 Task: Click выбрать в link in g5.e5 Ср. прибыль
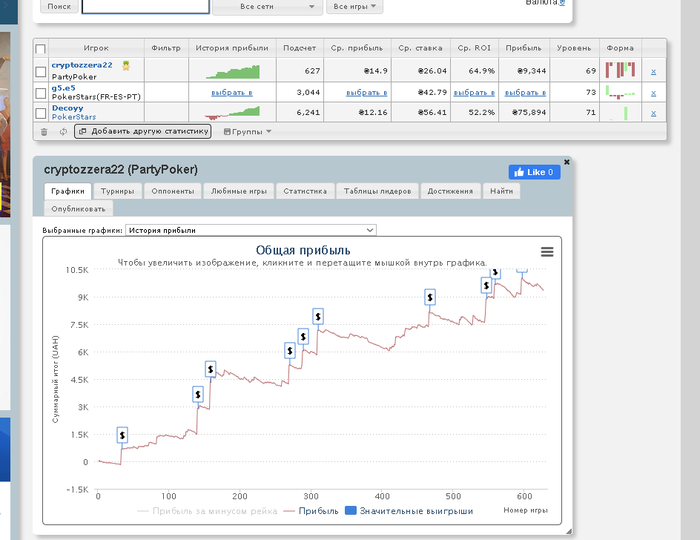pyautogui.click(x=367, y=93)
